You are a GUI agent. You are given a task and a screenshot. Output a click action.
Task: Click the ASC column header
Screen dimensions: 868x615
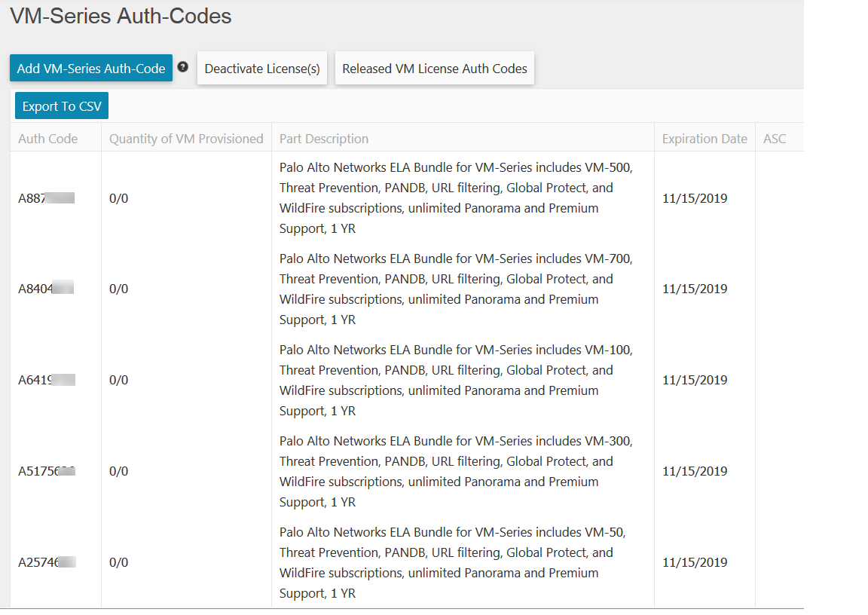(x=775, y=139)
